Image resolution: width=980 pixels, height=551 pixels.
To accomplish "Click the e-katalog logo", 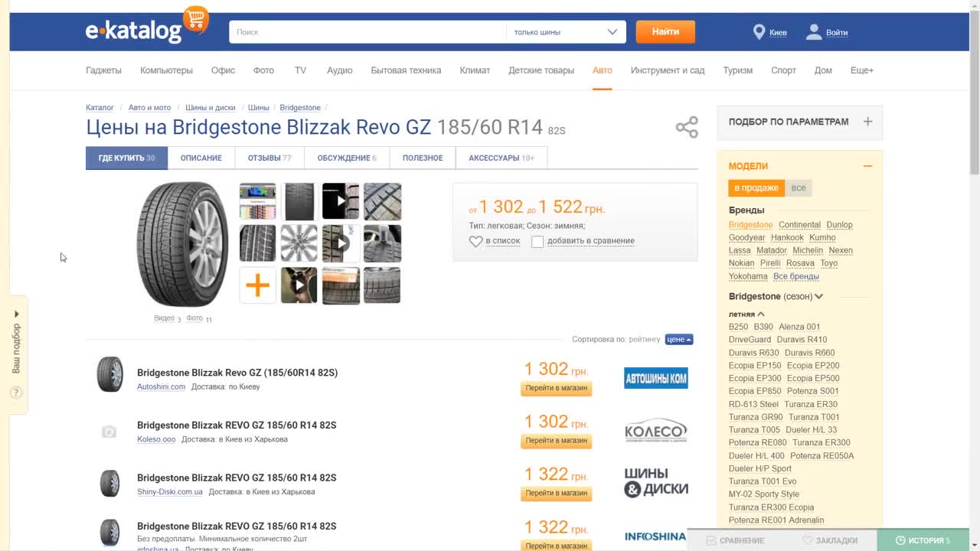I will pos(146,27).
